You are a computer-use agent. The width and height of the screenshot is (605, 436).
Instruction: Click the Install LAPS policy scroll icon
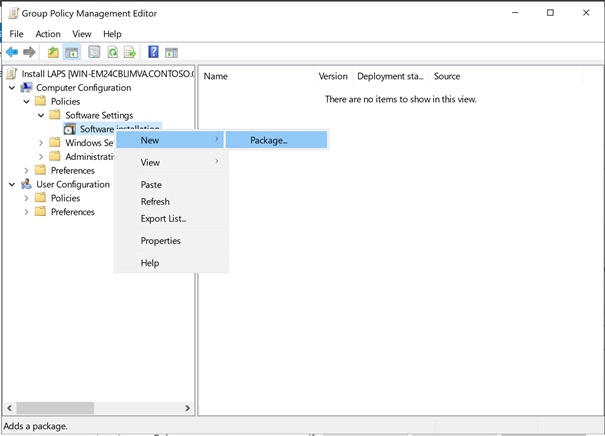pos(12,74)
